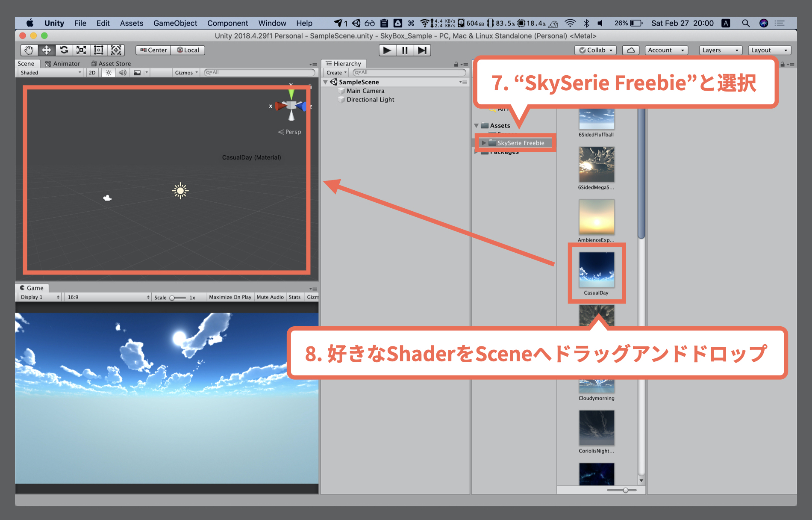Open the Layout dropdown
The width and height of the screenshot is (812, 520).
click(x=770, y=50)
